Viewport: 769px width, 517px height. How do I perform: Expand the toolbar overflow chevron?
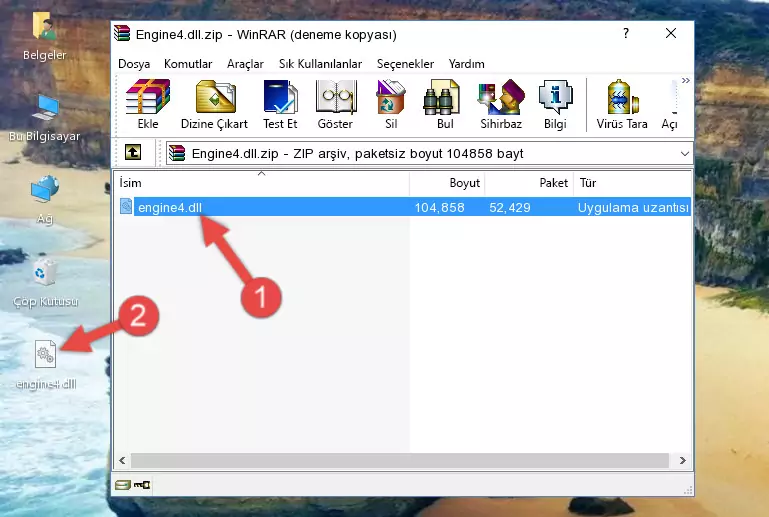point(686,80)
